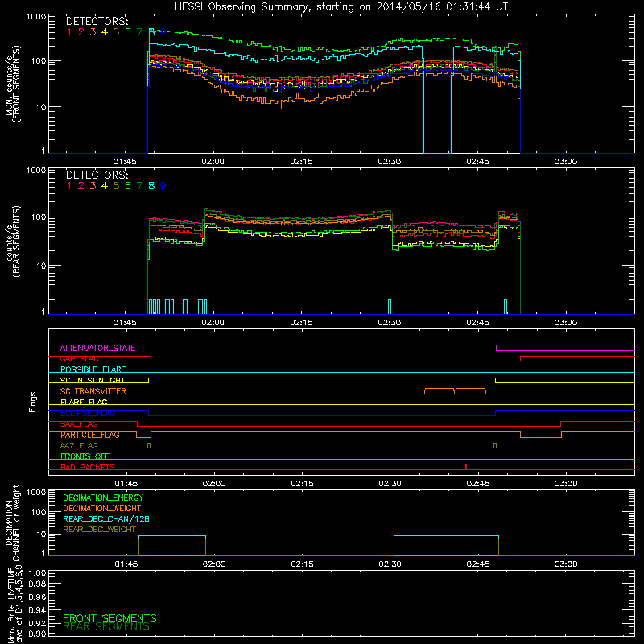Click the 03:00 time label under the front segments plot
This screenshot has height=644, width=644.
(566, 162)
